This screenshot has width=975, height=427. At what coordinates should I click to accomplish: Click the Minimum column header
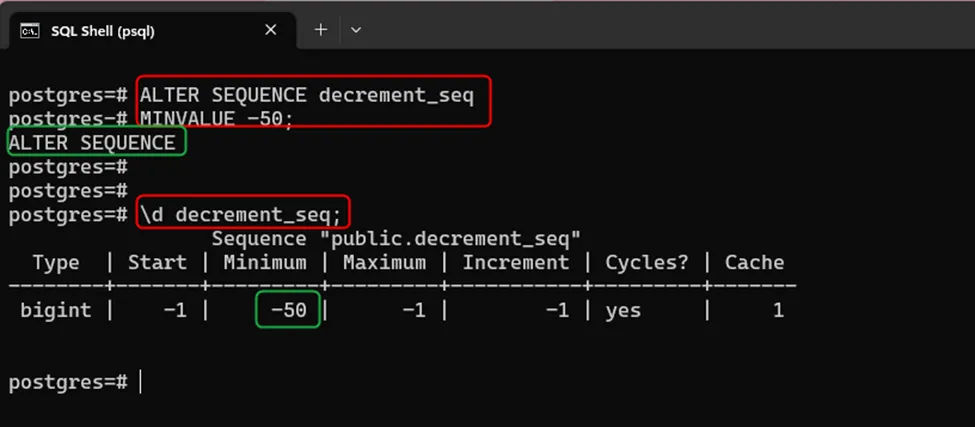[x=264, y=263]
